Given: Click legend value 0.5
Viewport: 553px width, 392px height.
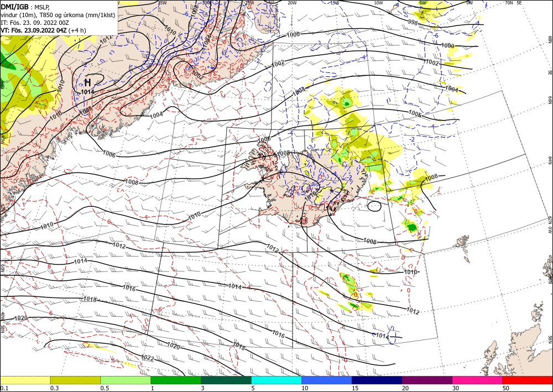Looking at the screenshot, I should [105, 388].
